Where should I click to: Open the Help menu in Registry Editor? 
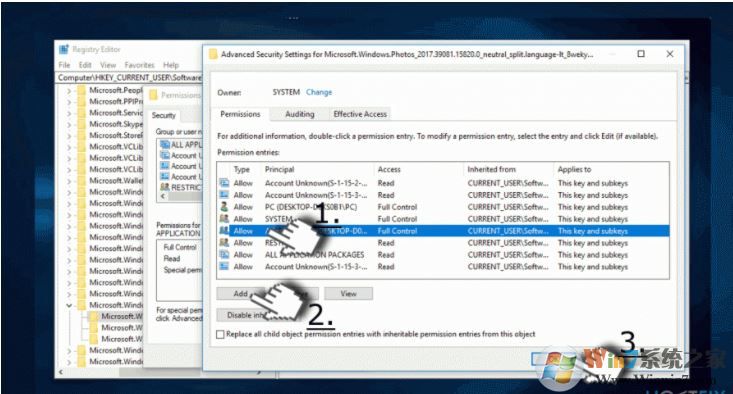(171, 65)
